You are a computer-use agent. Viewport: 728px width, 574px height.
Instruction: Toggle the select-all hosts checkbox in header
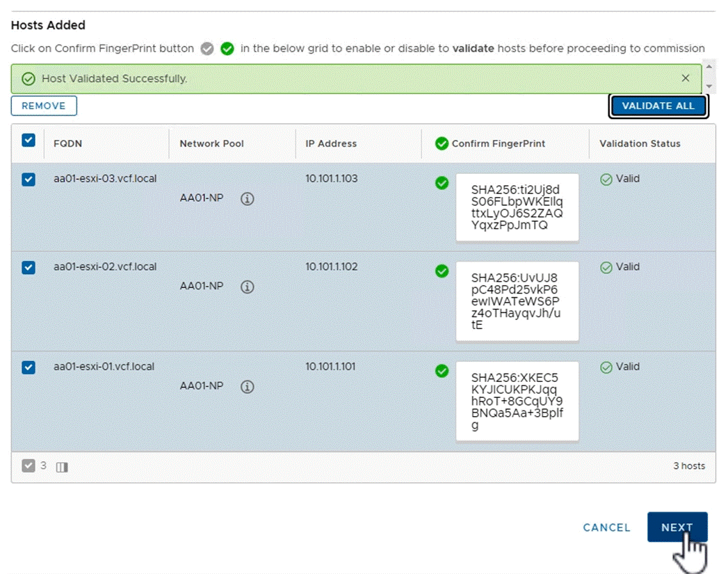[29, 140]
